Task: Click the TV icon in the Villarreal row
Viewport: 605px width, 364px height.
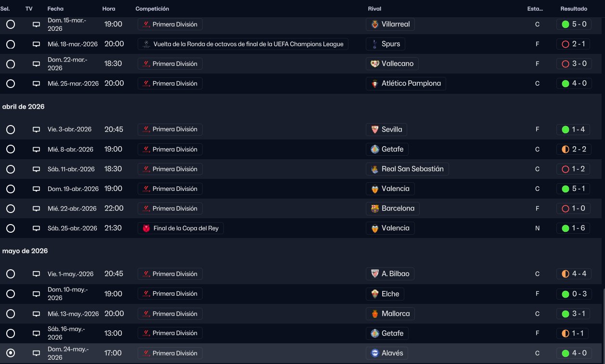Action: click(x=36, y=24)
